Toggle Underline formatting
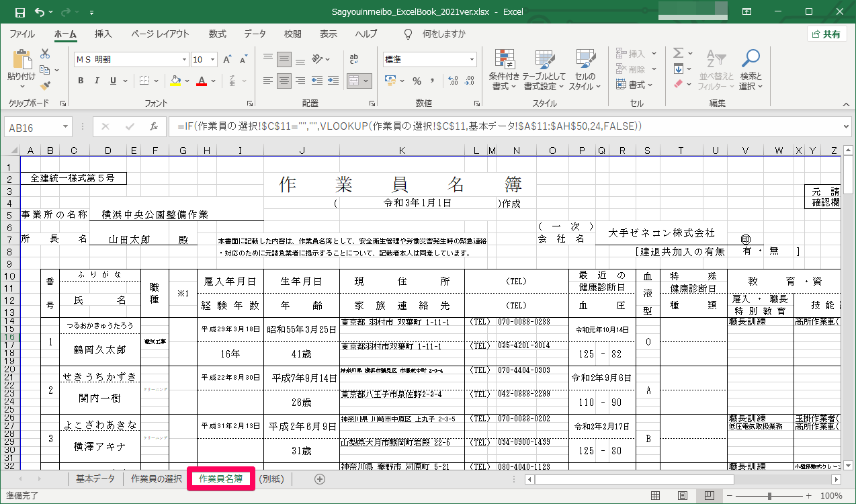856x504 pixels. point(113,81)
